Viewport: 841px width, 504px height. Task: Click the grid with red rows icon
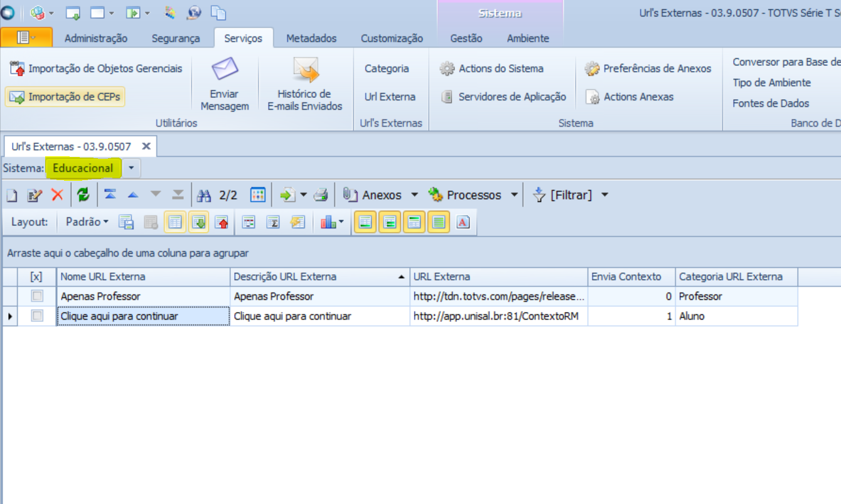pyautogui.click(x=249, y=222)
